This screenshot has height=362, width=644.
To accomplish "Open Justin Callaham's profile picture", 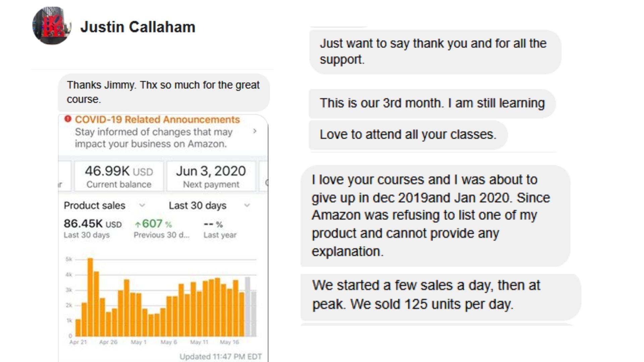I will 52,25.
